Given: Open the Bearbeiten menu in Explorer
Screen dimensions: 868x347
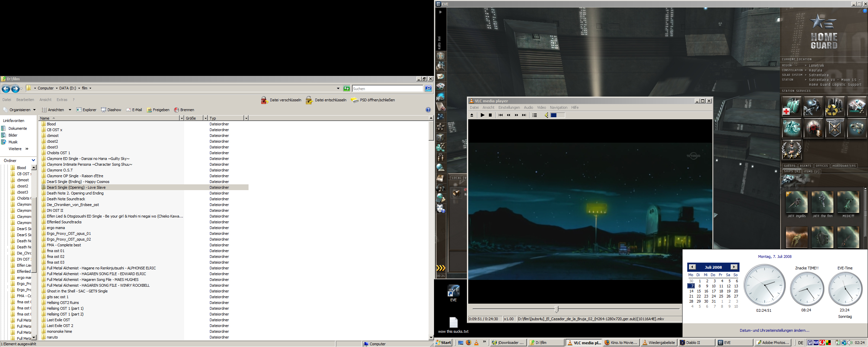Looking at the screenshot, I should [25, 100].
